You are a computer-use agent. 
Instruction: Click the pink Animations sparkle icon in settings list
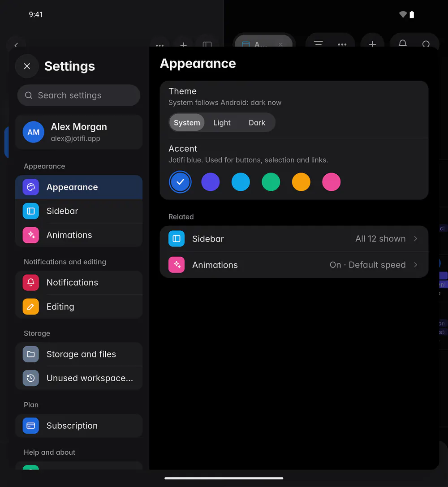[x=31, y=235]
